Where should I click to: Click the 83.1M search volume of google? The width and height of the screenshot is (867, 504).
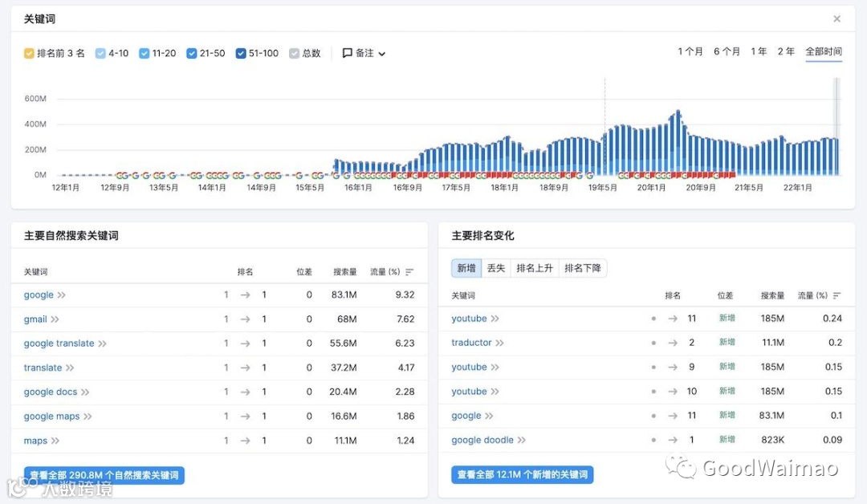tap(344, 295)
